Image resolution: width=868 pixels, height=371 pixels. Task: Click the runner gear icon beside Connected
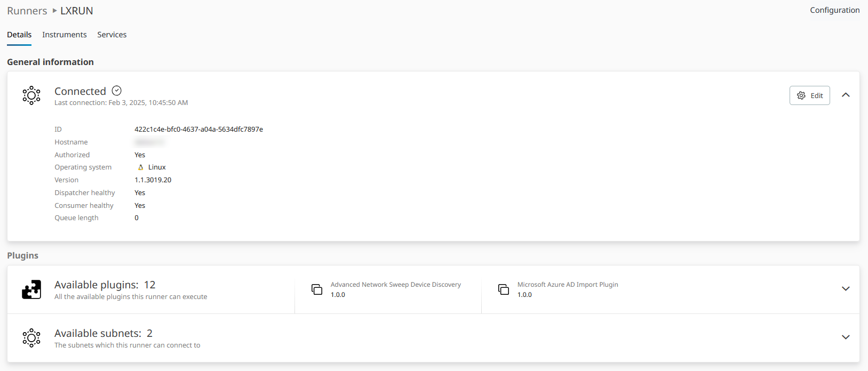(x=31, y=95)
